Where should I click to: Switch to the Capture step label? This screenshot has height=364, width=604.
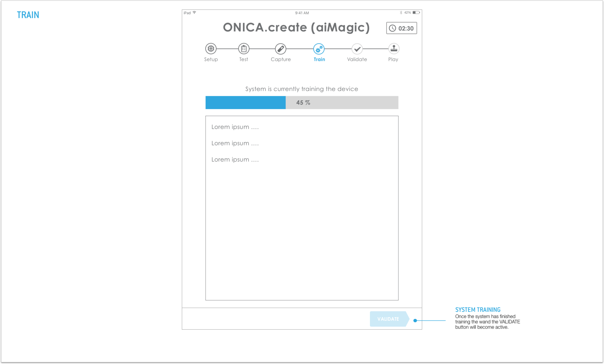(x=280, y=59)
